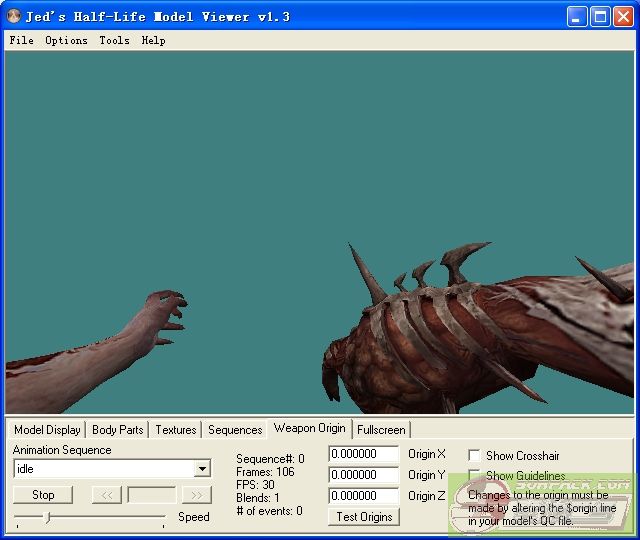640x540 pixels.
Task: Switch to the Fullscreen tab
Action: (x=381, y=430)
